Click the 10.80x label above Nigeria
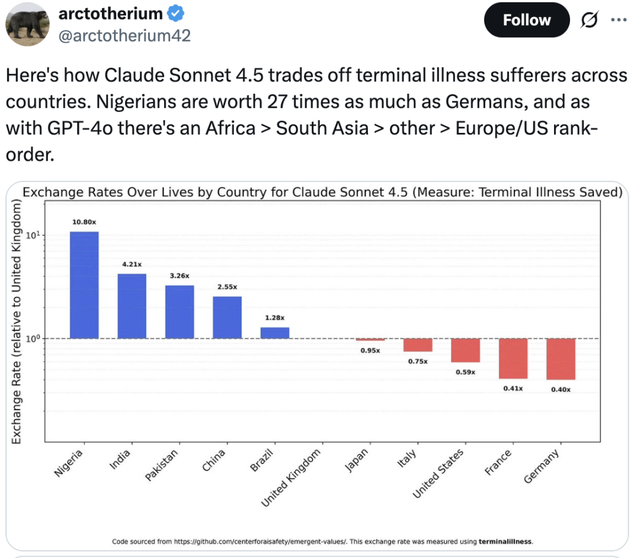 (x=84, y=221)
